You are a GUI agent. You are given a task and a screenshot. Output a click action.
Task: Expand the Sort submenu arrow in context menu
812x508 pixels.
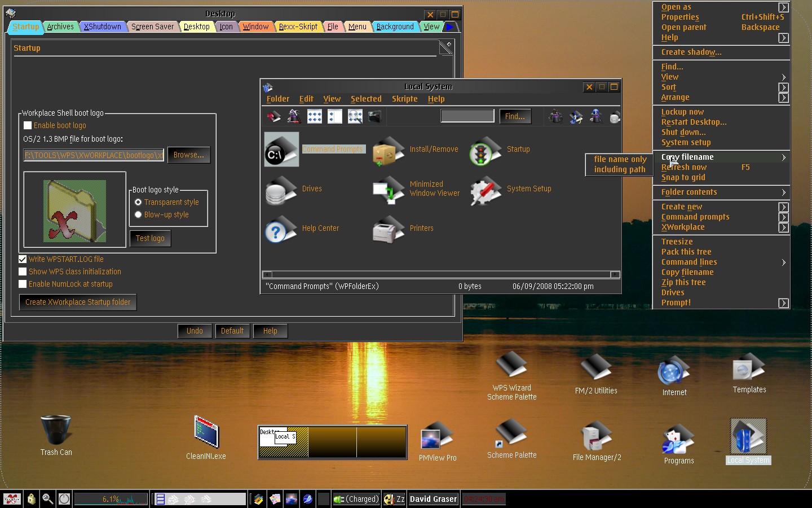click(x=783, y=87)
